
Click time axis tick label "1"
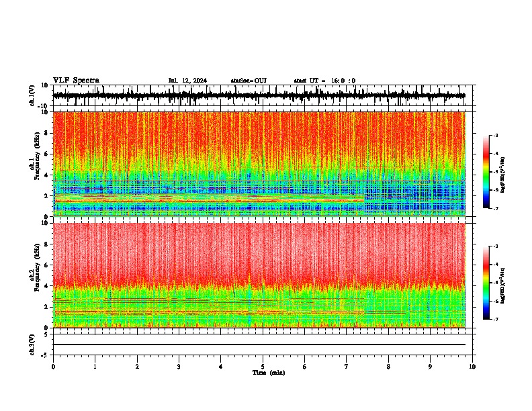click(x=95, y=367)
